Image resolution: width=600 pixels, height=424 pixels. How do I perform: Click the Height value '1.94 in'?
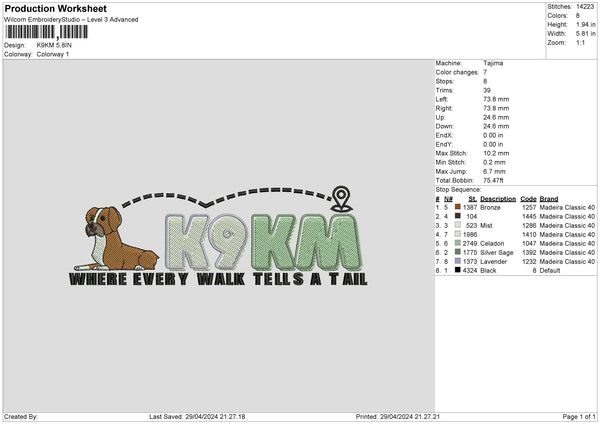(x=585, y=24)
